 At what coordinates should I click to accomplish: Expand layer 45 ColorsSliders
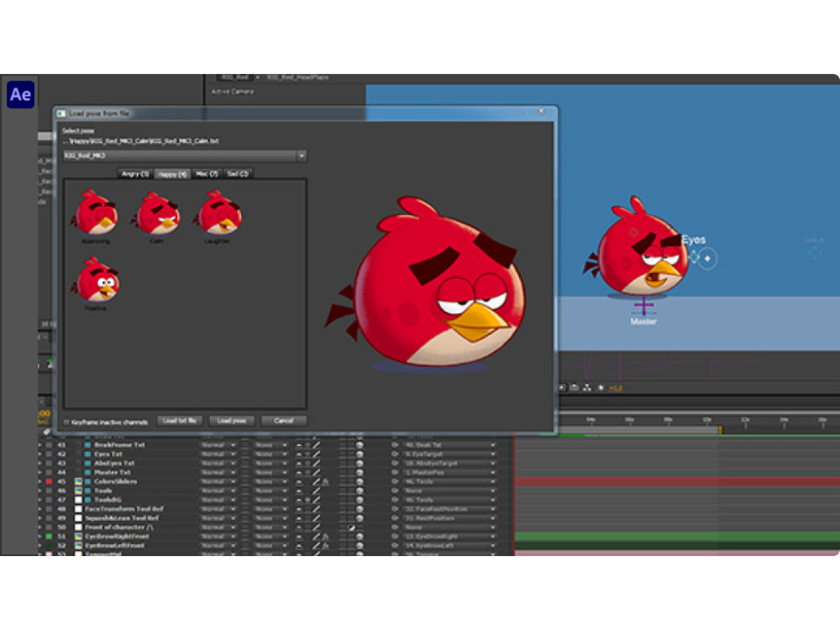(40, 481)
